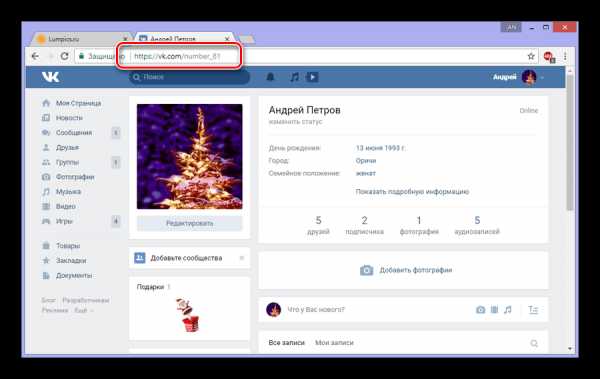
Task: Open the Chrome three-dot menu
Action: (x=565, y=56)
